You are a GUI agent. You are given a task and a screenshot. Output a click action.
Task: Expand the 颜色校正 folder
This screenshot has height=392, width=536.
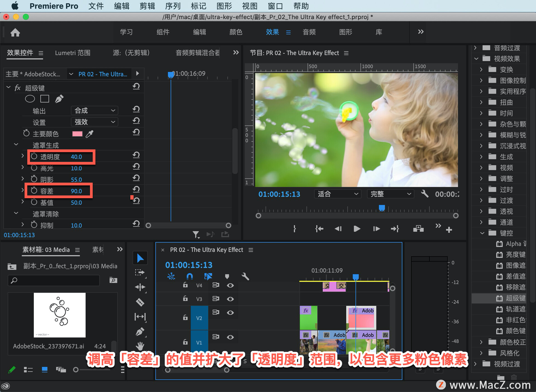pyautogui.click(x=481, y=342)
